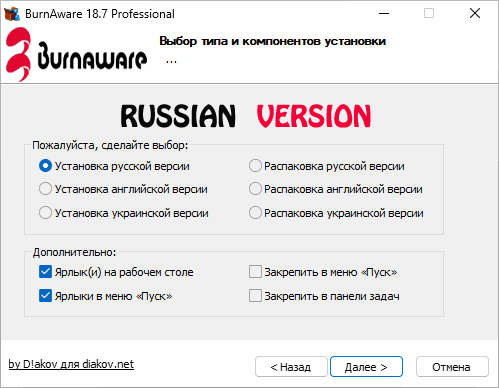Minimize the installer window

(x=384, y=14)
